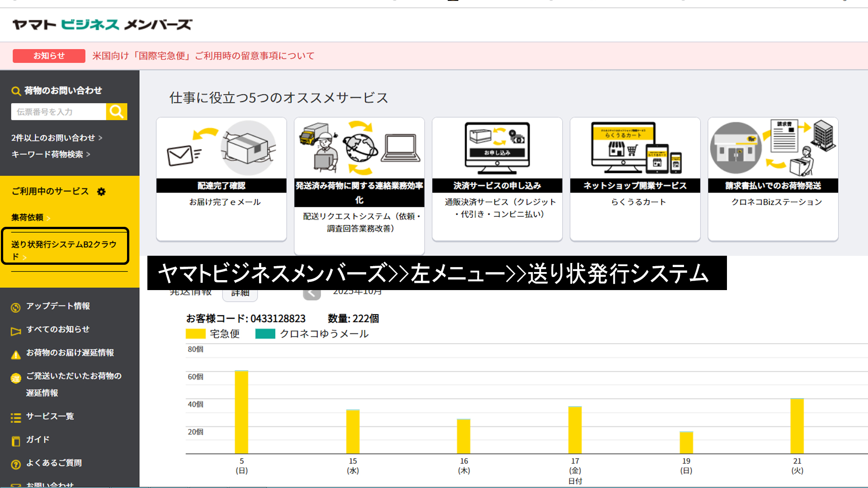Click the yellow tracking search magnifier button
Viewport: 868px width, 488px height.
point(117,112)
